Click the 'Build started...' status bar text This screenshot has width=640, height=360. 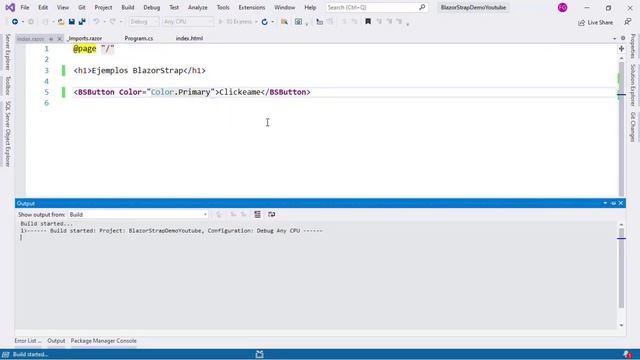click(x=30, y=354)
